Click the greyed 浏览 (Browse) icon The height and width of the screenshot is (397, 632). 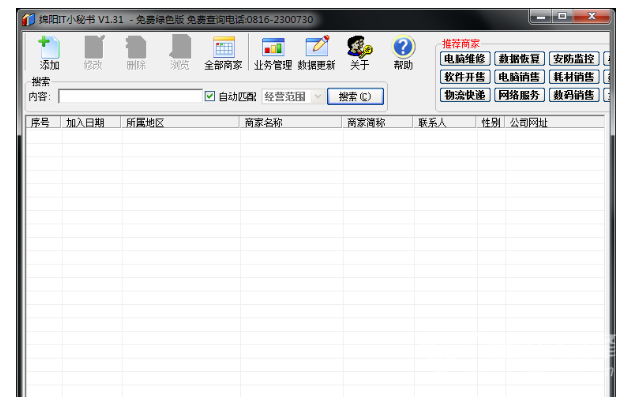click(x=179, y=53)
